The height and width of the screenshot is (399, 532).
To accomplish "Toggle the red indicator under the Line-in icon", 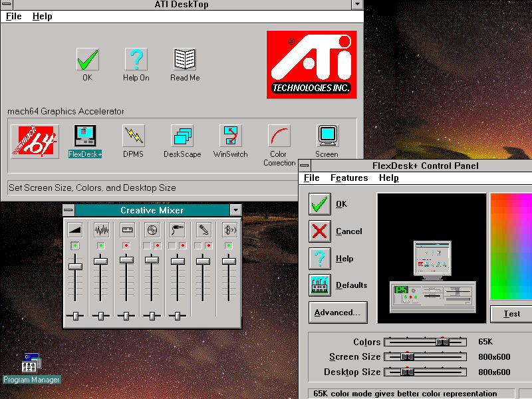I will [x=183, y=245].
